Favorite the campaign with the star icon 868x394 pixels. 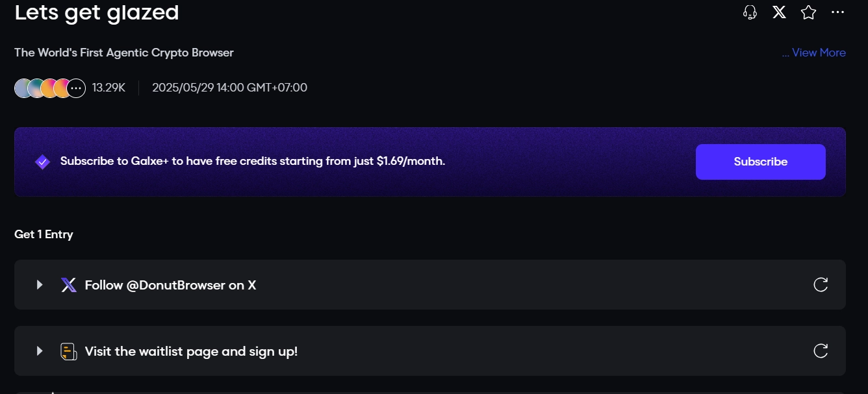coord(808,12)
